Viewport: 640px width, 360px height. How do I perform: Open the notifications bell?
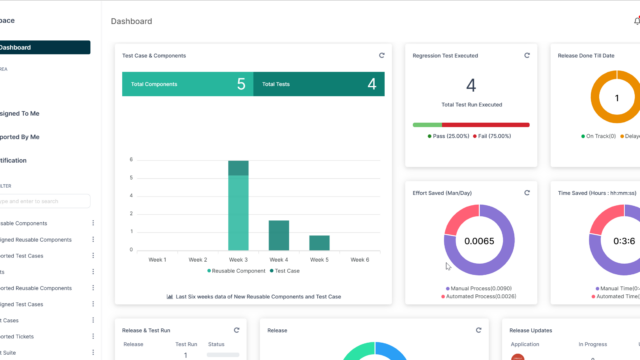[x=637, y=20]
